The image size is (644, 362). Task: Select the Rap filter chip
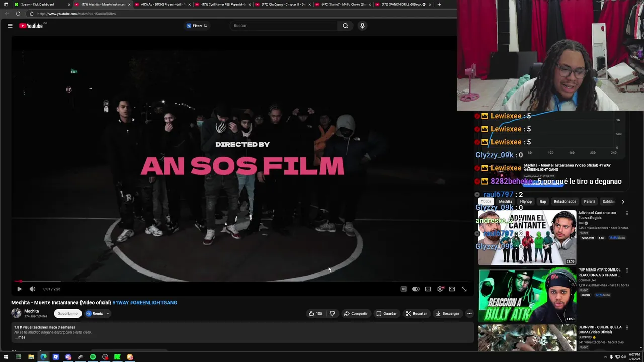(x=543, y=202)
